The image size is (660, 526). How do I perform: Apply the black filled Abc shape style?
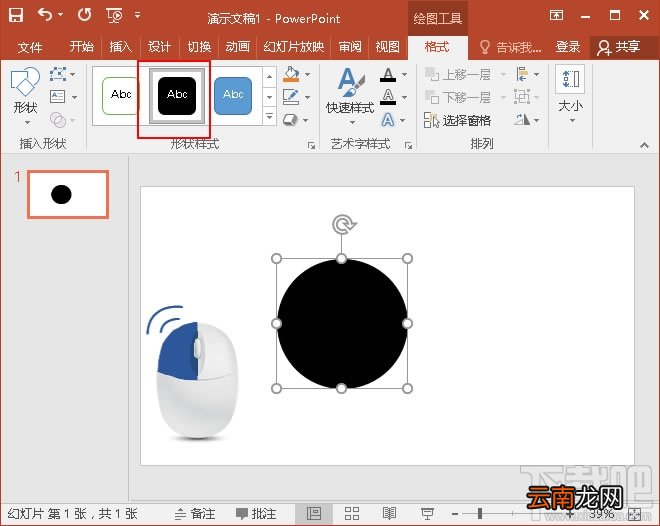pyautogui.click(x=177, y=96)
